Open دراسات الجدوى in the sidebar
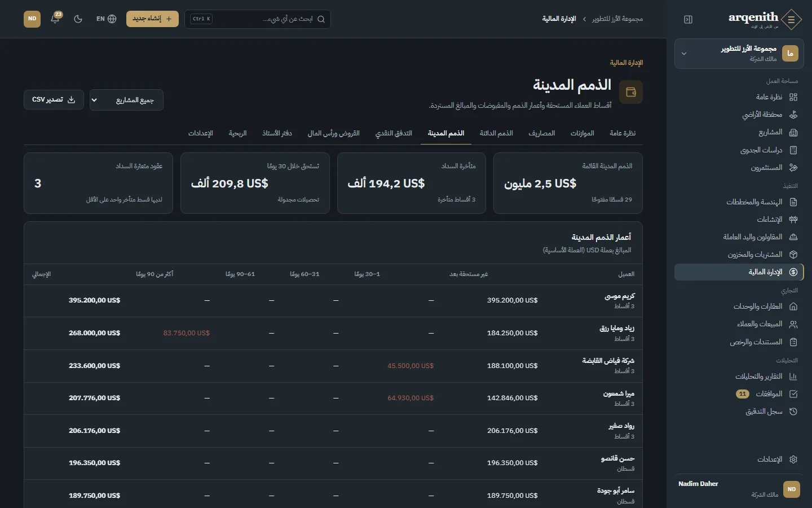The image size is (812, 508). click(x=739, y=150)
